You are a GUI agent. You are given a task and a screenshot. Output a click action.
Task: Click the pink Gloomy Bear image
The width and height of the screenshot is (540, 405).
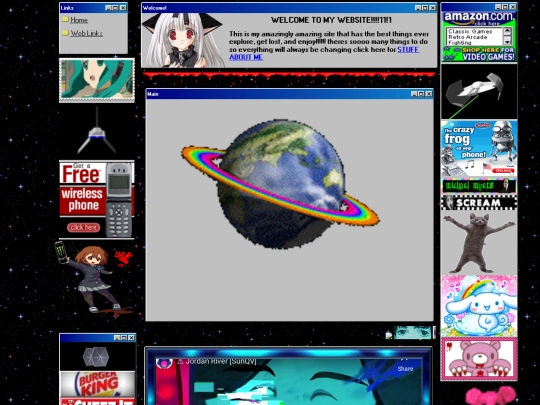click(479, 359)
